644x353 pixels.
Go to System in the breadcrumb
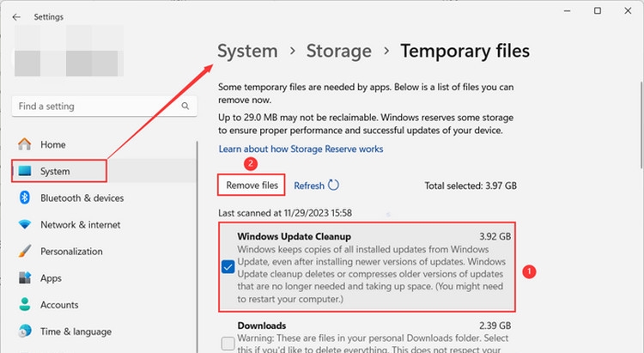click(247, 51)
